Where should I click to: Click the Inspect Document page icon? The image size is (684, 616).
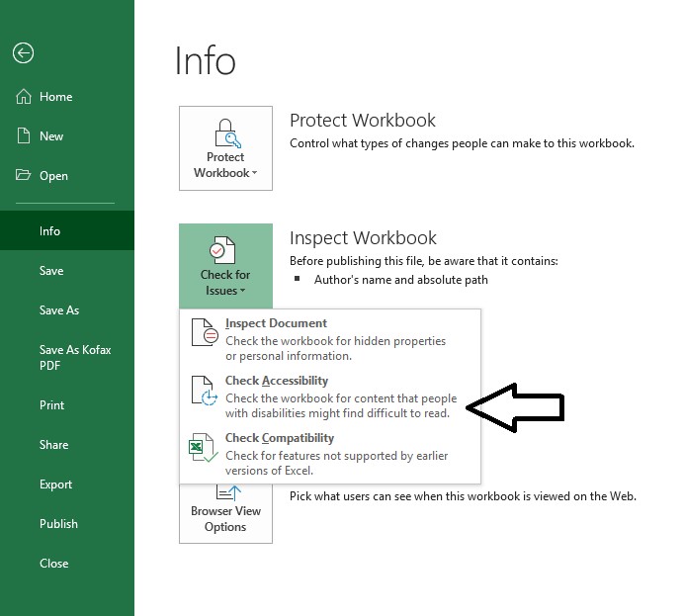[x=205, y=332]
